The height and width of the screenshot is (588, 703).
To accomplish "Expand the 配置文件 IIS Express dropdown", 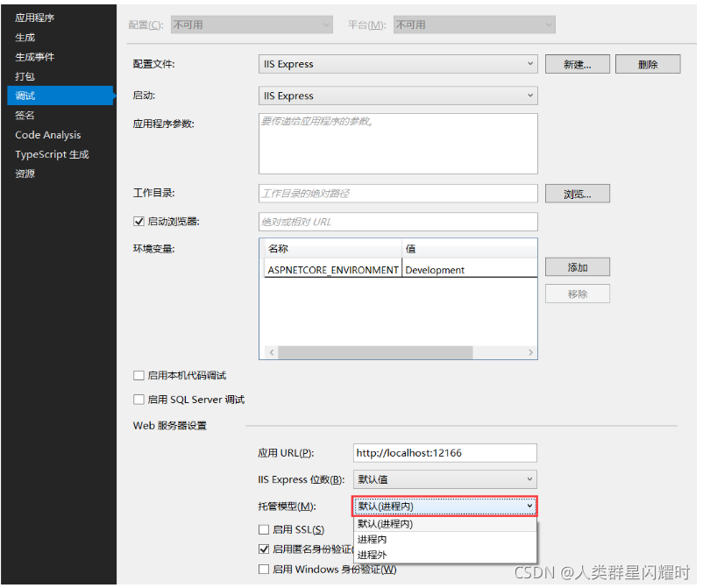I will tap(398, 64).
